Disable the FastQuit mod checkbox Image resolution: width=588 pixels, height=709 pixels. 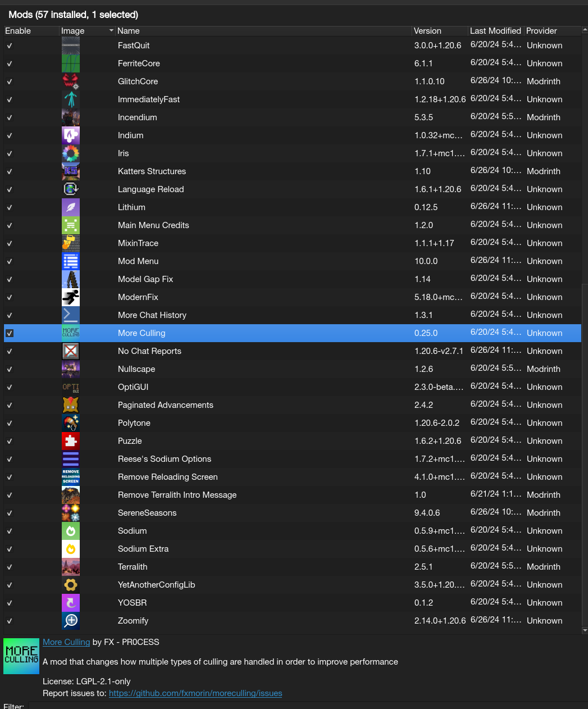point(10,46)
